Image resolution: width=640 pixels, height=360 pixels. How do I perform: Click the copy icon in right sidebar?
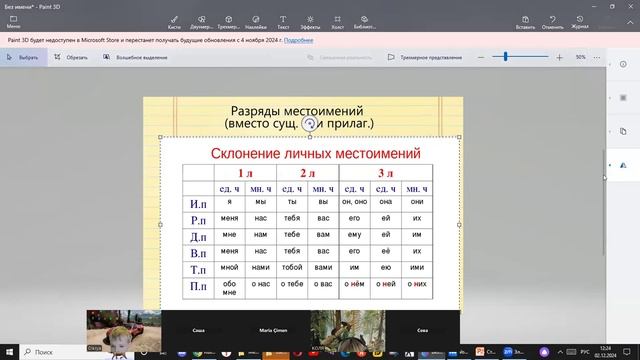pyautogui.click(x=623, y=131)
